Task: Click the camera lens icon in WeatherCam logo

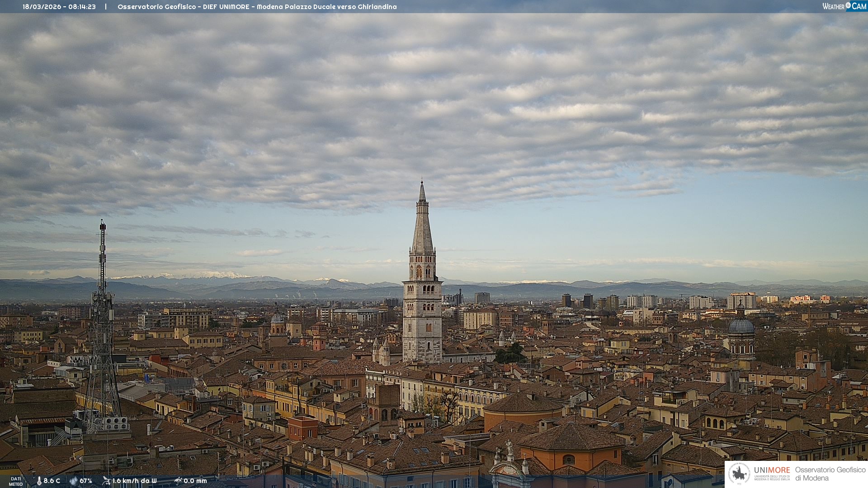Action: pos(848,5)
